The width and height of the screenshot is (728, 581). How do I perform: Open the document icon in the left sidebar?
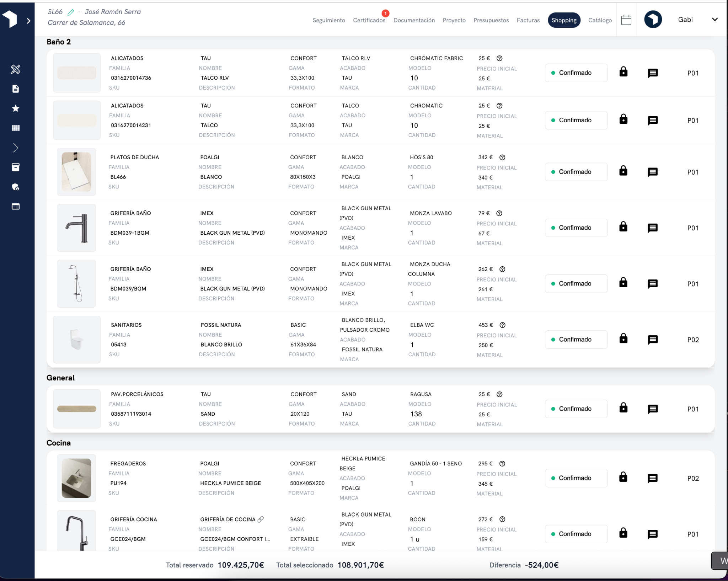pos(16,89)
